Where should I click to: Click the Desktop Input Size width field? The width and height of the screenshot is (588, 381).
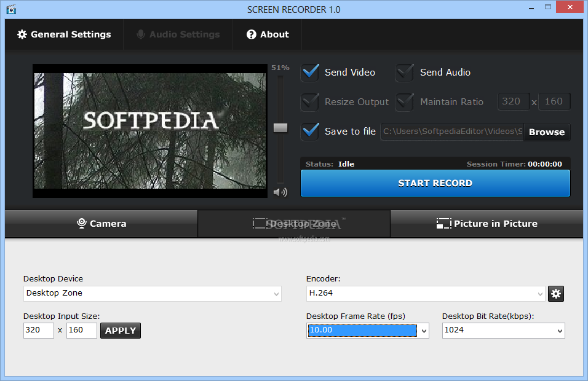(x=39, y=331)
